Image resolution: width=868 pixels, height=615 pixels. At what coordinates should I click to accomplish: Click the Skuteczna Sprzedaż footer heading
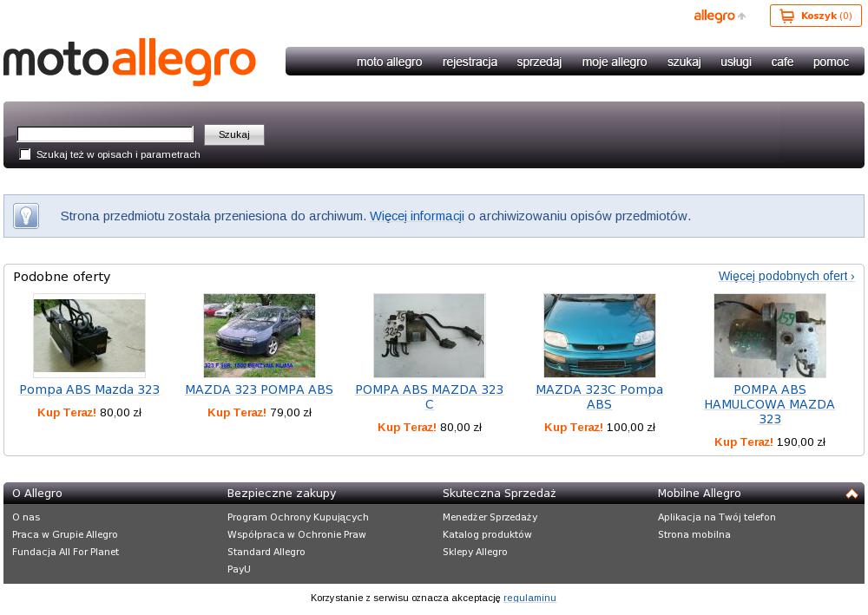point(499,494)
